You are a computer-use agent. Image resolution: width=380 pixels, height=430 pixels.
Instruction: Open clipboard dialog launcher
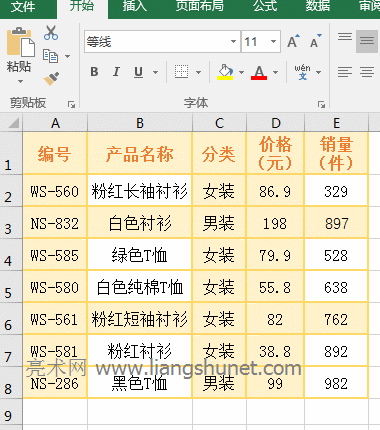click(x=71, y=105)
